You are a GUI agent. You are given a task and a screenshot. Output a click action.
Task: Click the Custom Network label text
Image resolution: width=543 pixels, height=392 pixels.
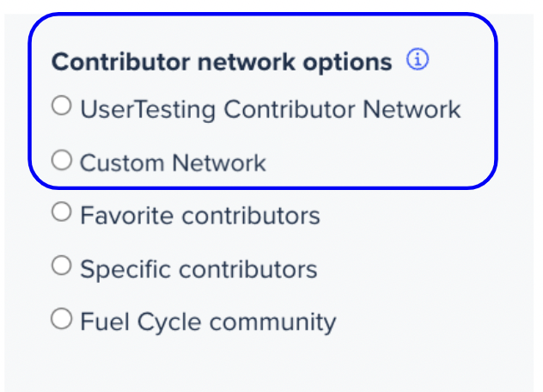[x=174, y=162]
